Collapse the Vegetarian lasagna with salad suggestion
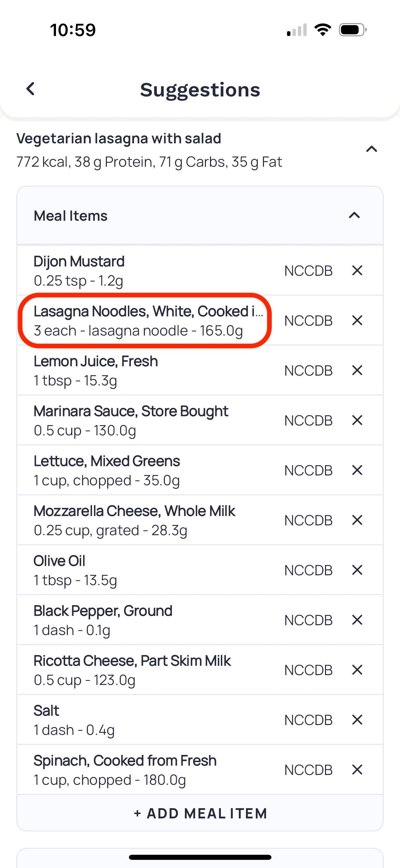Image resolution: width=400 pixels, height=868 pixels. click(x=372, y=149)
